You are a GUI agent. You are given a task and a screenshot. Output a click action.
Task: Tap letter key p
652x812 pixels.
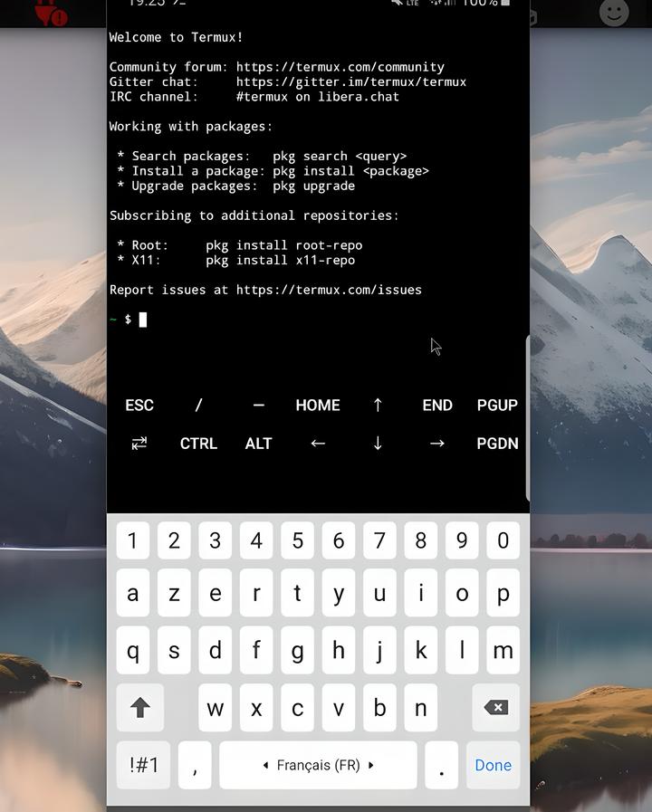[x=503, y=593]
